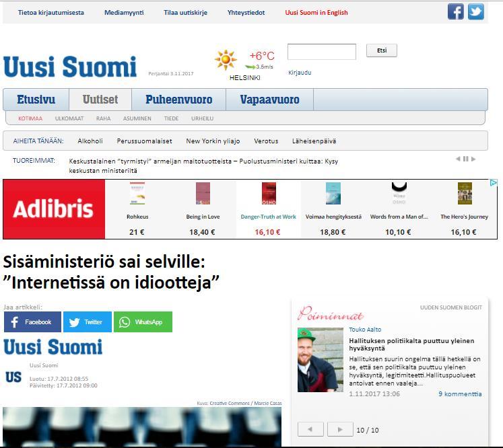Focus the search text field

(322, 52)
